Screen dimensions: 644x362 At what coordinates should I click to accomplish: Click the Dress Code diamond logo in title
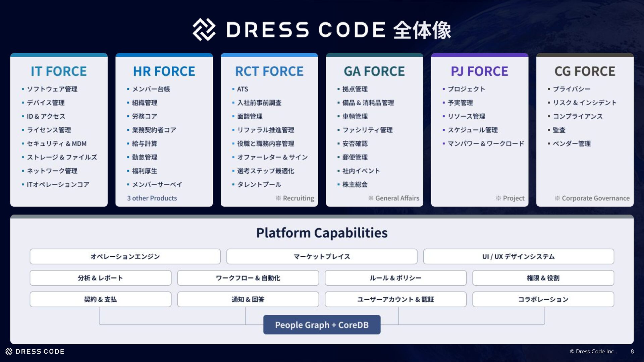[x=204, y=29]
